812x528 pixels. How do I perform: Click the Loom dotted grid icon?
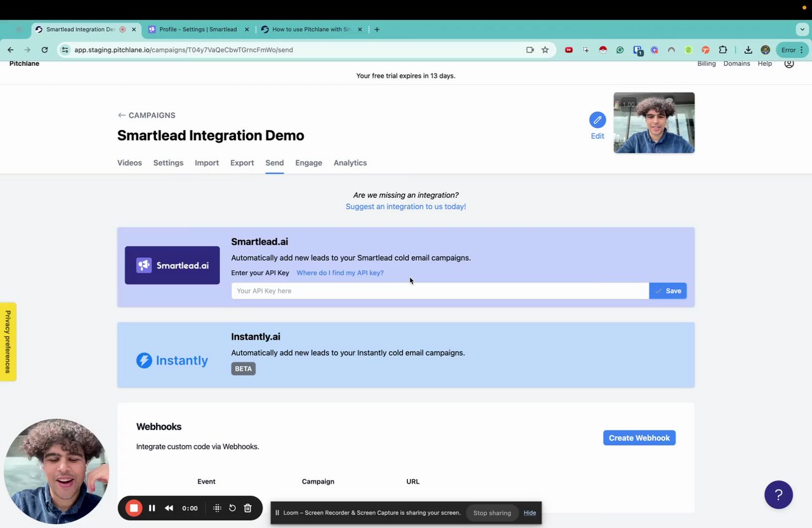tap(217, 508)
